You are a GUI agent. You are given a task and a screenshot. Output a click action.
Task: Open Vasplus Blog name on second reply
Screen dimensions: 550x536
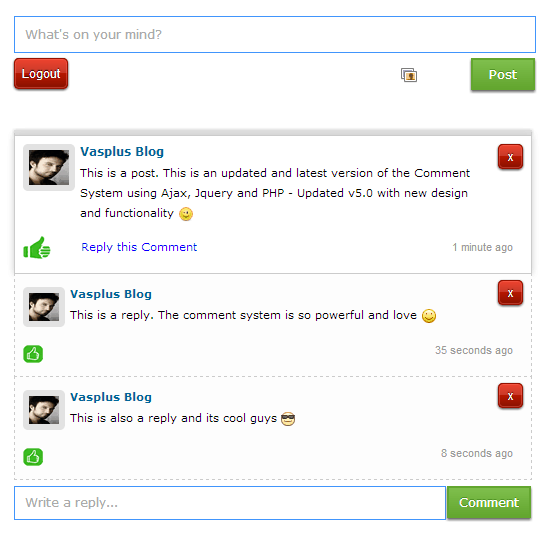[111, 397]
